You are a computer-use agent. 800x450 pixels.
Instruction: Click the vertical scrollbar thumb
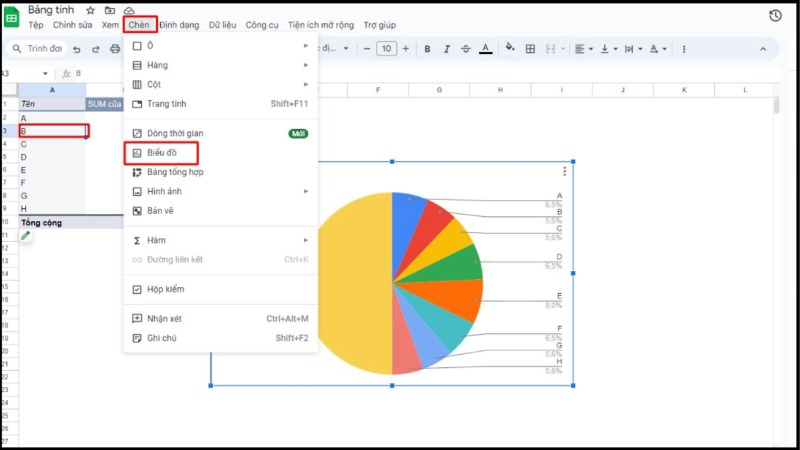(776, 106)
